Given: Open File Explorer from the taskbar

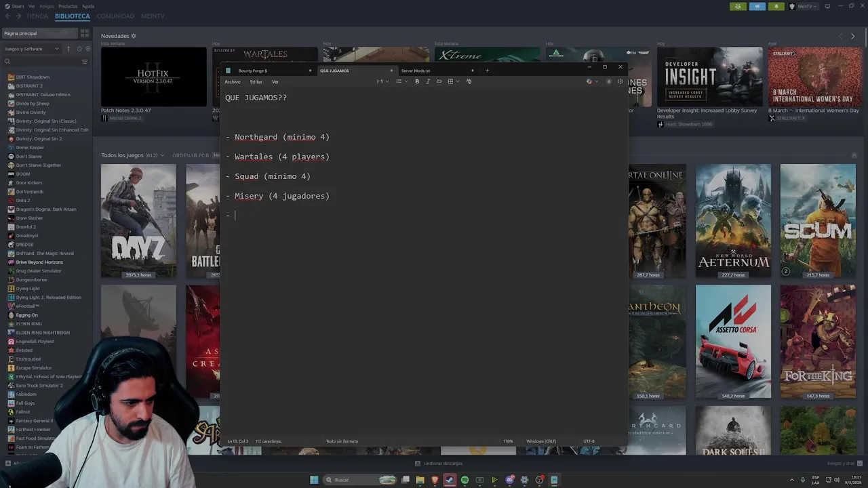Looking at the screenshot, I should [420, 480].
